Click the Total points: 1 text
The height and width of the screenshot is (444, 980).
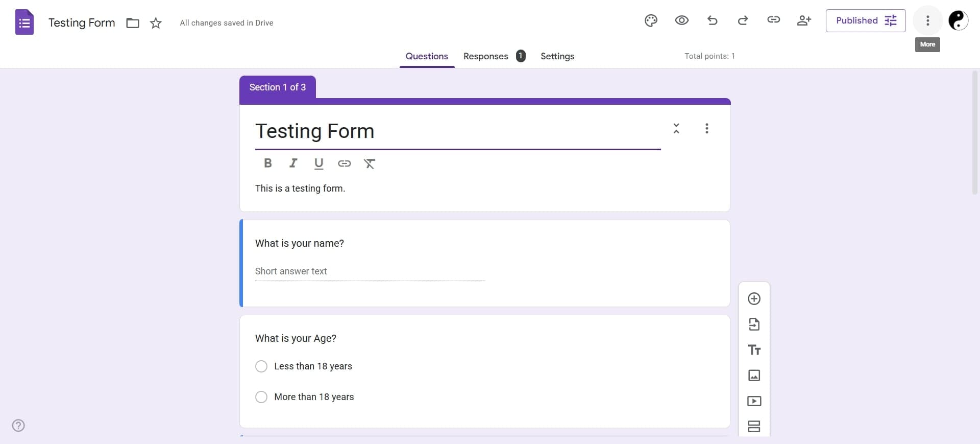pyautogui.click(x=709, y=56)
